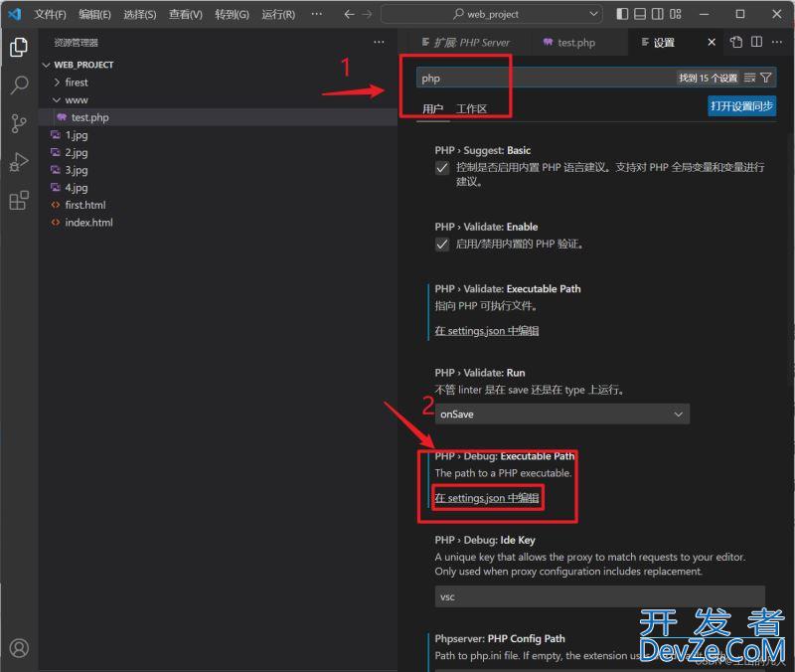This screenshot has height=672, width=795.
Task: Open the Accounts icon at bottom
Action: tap(19, 648)
